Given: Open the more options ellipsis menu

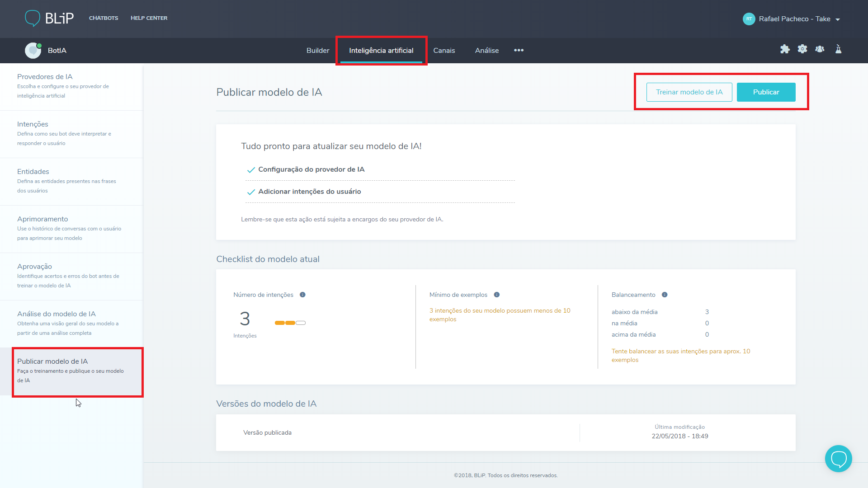Looking at the screenshot, I should pyautogui.click(x=519, y=50).
